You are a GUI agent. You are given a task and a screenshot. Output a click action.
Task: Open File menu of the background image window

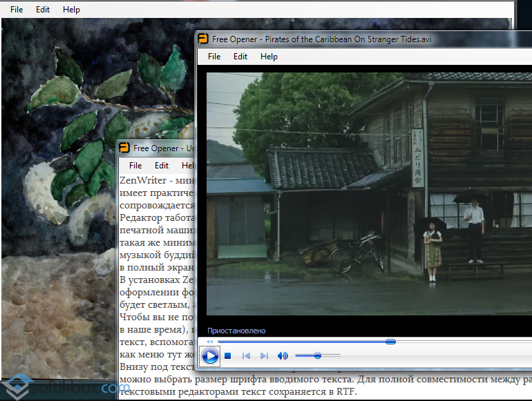[17, 10]
